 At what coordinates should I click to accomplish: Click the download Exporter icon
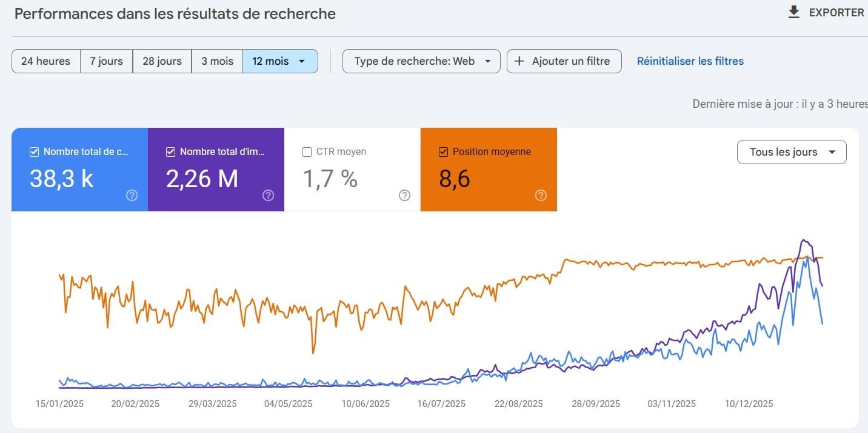[x=793, y=12]
